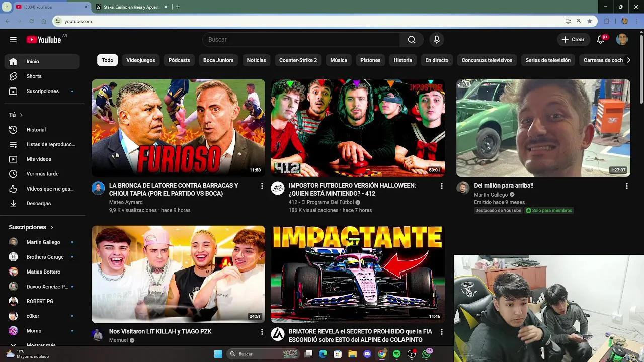Click Mateo Aymard channel avatar
This screenshot has height=362, width=644.
click(x=98, y=189)
